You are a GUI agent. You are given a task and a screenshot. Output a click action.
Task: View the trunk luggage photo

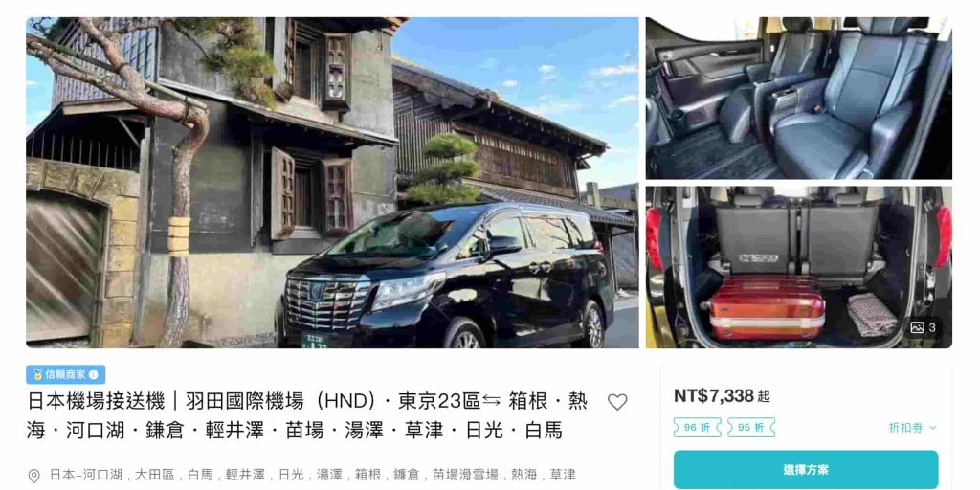[x=799, y=267]
